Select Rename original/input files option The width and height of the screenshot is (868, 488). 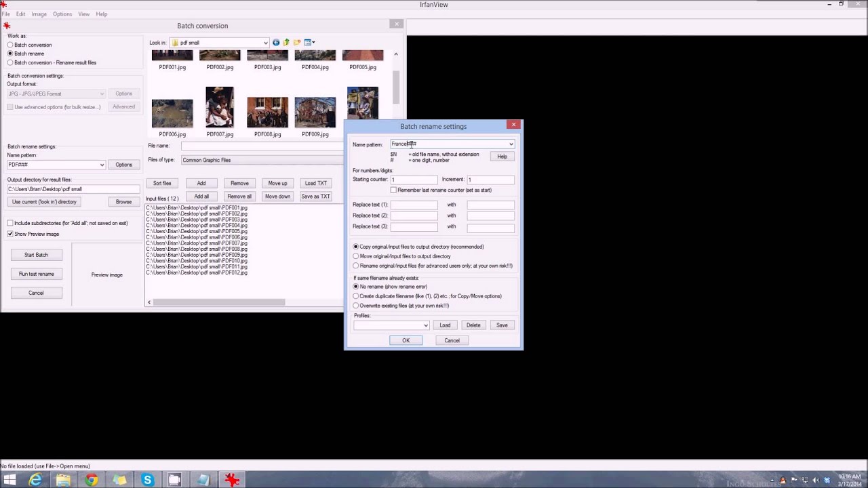click(x=355, y=266)
